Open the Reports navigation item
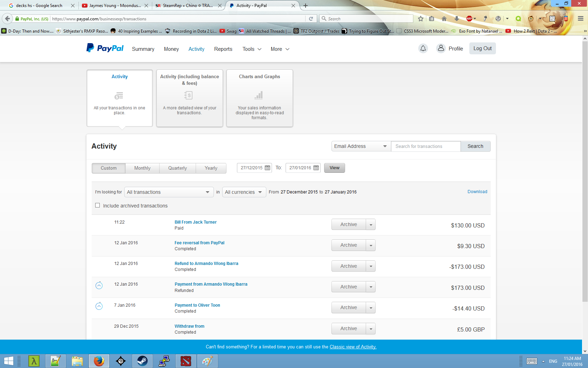 (x=223, y=49)
